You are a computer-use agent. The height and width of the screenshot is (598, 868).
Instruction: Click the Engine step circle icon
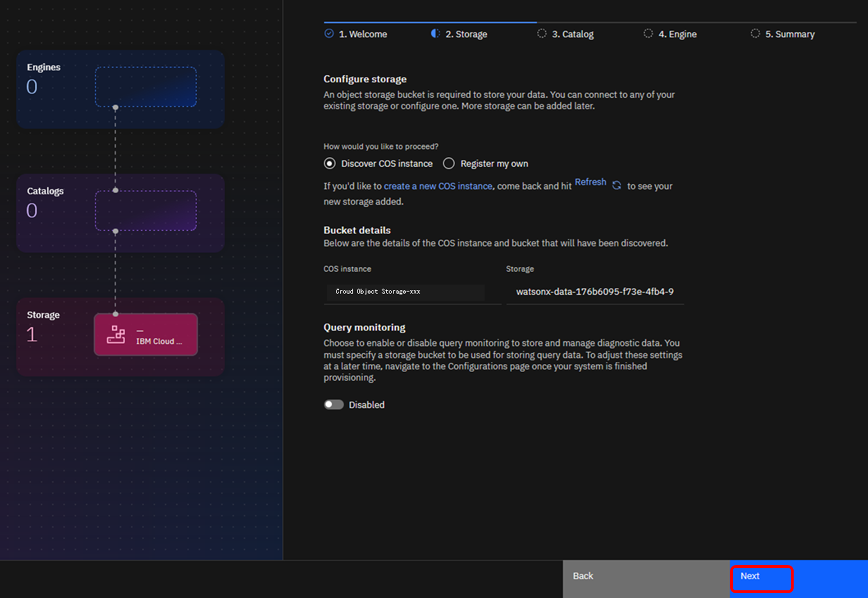tap(648, 33)
